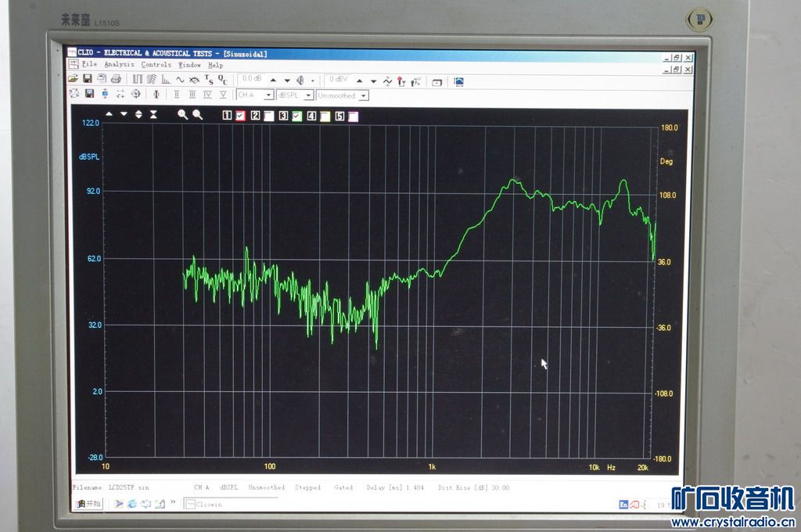Click overlay number 1 button

(x=228, y=116)
